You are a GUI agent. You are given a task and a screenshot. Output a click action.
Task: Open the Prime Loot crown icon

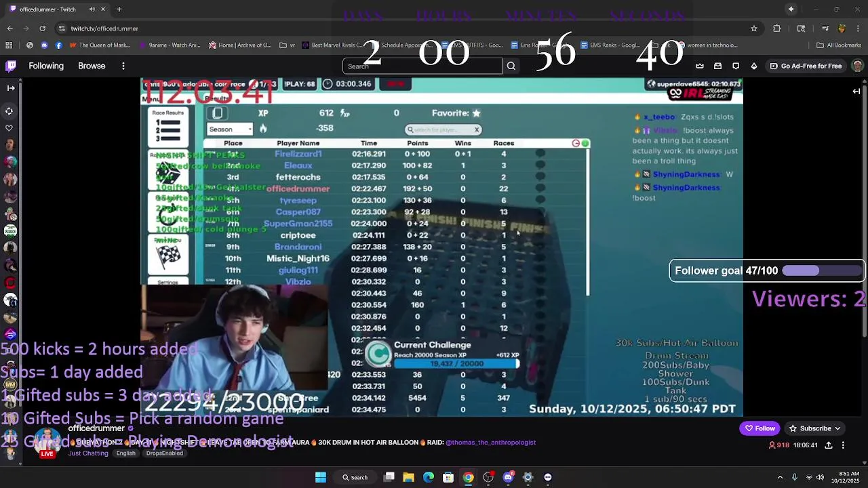(x=700, y=66)
